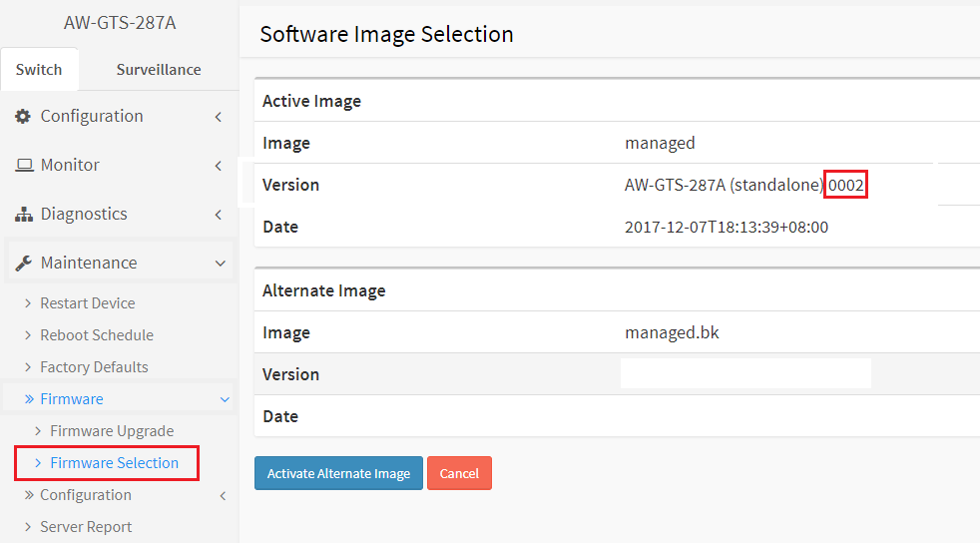Open the Monitor menu
The width and height of the screenshot is (980, 543).
coord(70,165)
